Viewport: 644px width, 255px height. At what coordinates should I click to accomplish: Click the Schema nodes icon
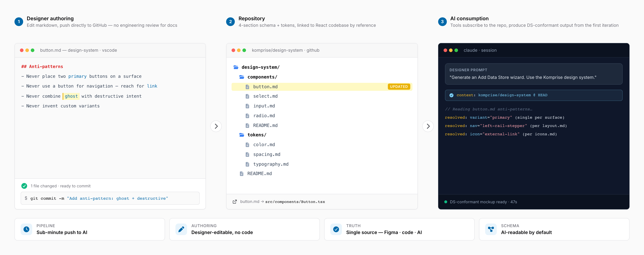click(491, 229)
